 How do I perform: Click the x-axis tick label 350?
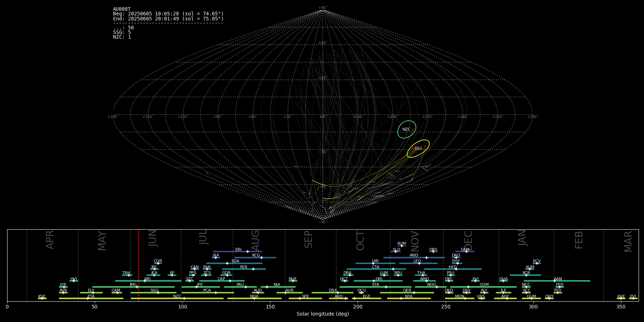click(x=621, y=307)
